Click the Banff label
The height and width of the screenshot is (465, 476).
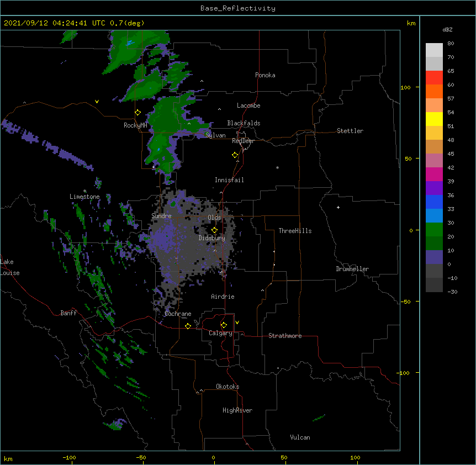(68, 313)
